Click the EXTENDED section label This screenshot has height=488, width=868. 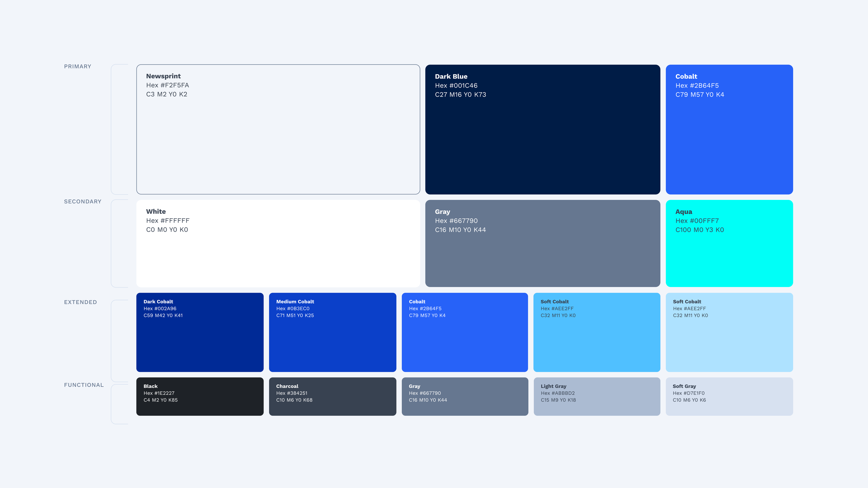[x=80, y=302]
